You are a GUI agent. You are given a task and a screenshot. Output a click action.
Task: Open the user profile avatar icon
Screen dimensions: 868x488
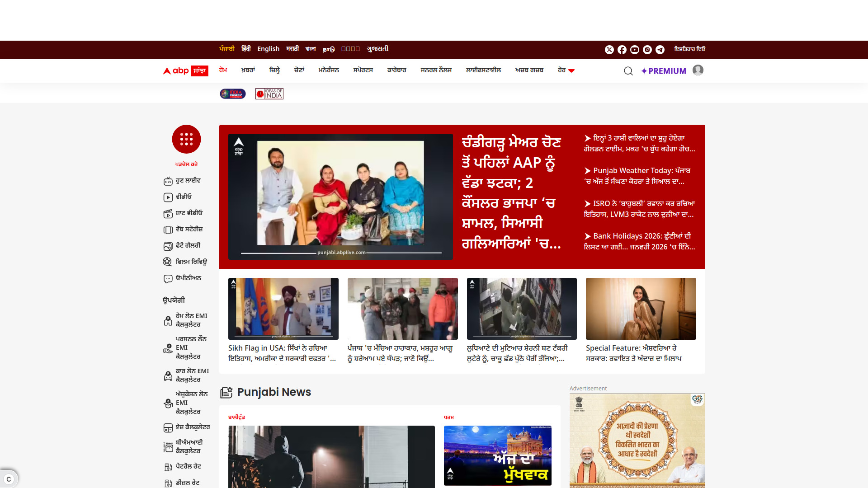(698, 70)
